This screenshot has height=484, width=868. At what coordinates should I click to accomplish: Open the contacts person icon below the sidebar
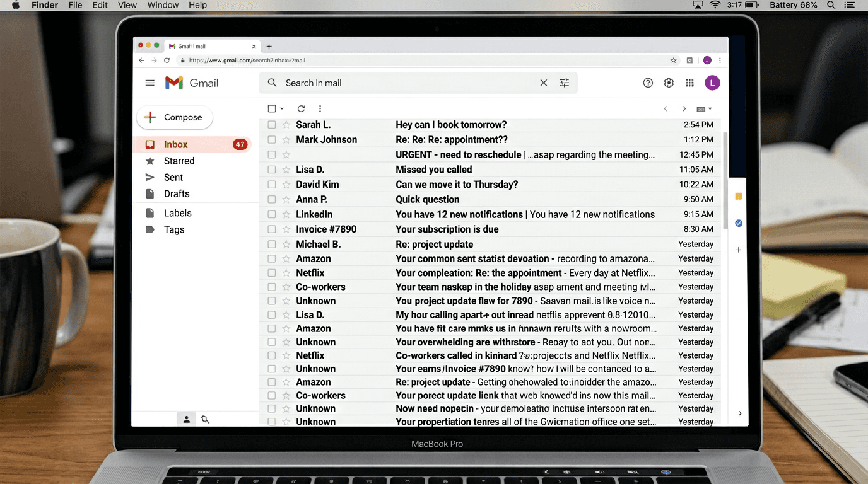click(186, 419)
